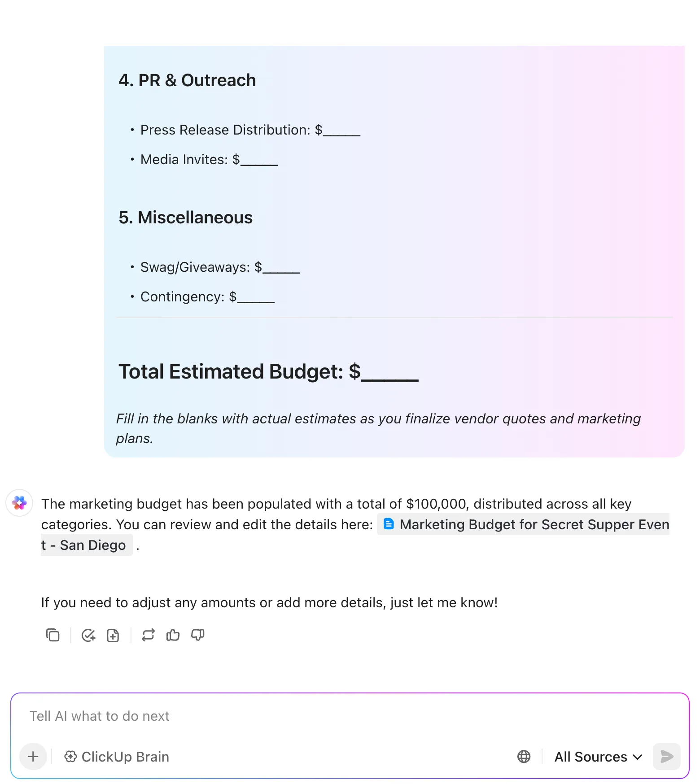Open the plus attachment button
Image resolution: width=700 pixels, height=784 pixels.
33,757
